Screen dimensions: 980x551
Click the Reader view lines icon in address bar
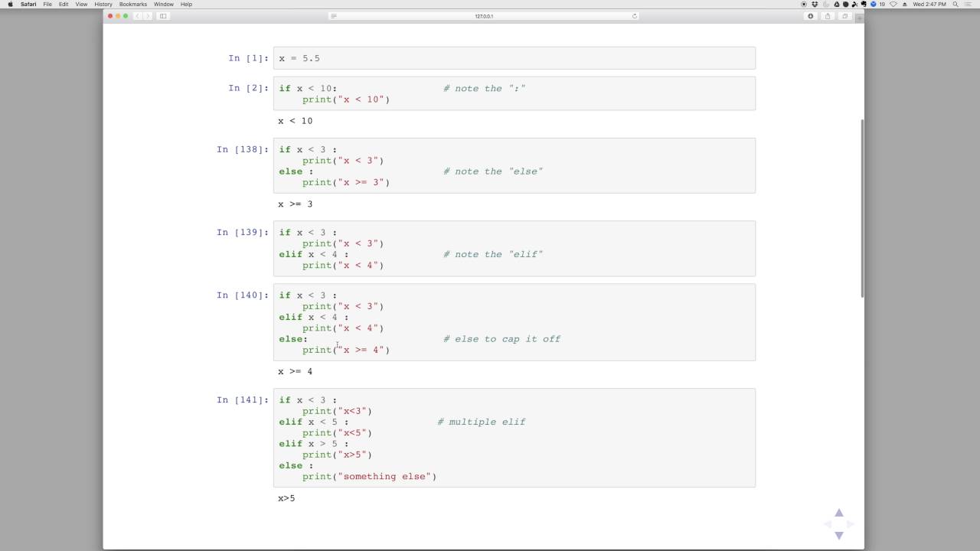[334, 16]
